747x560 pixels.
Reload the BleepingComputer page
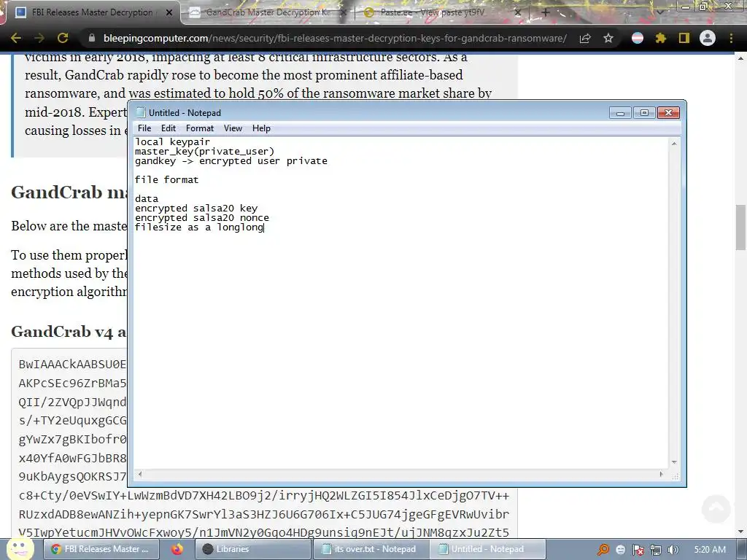(x=63, y=38)
